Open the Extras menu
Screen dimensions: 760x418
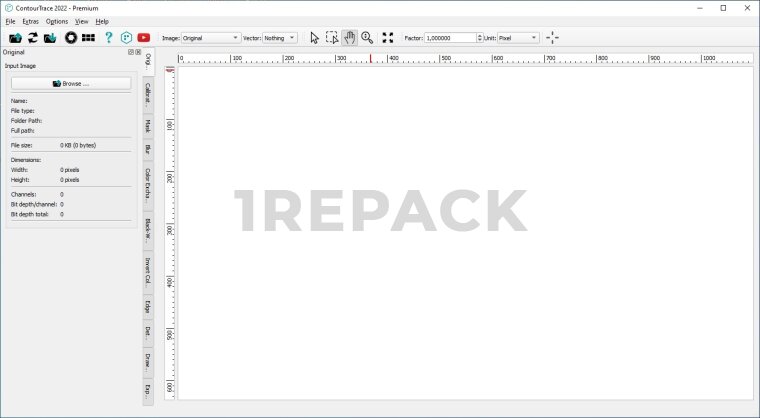[31, 21]
